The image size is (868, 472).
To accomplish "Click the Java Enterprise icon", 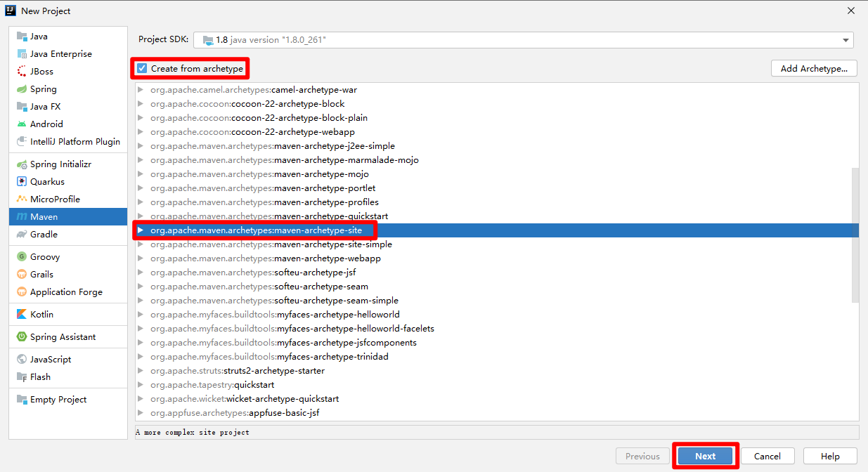I will [22, 54].
